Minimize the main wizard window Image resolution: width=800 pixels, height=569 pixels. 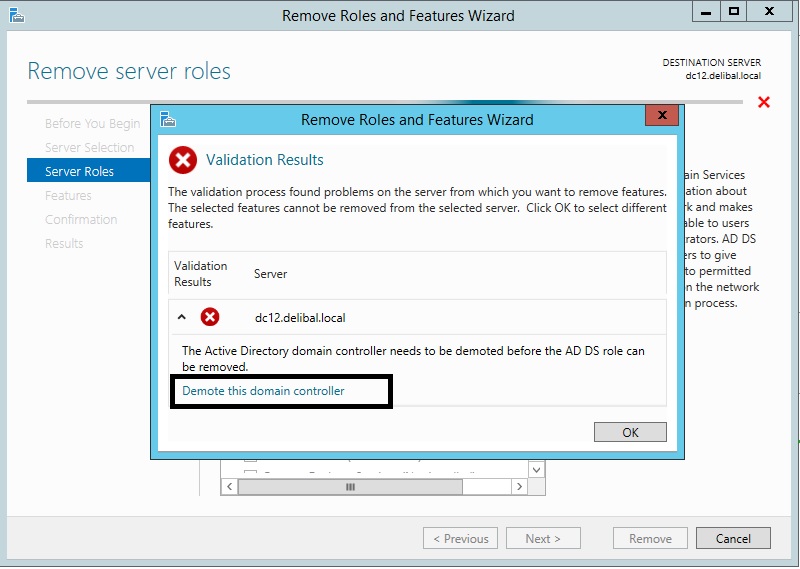(x=703, y=13)
